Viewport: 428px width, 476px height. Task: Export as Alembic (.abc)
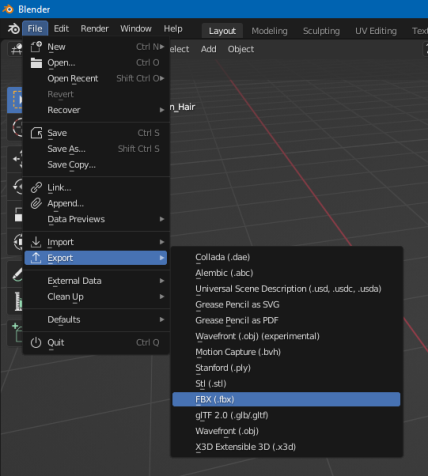(x=286, y=273)
